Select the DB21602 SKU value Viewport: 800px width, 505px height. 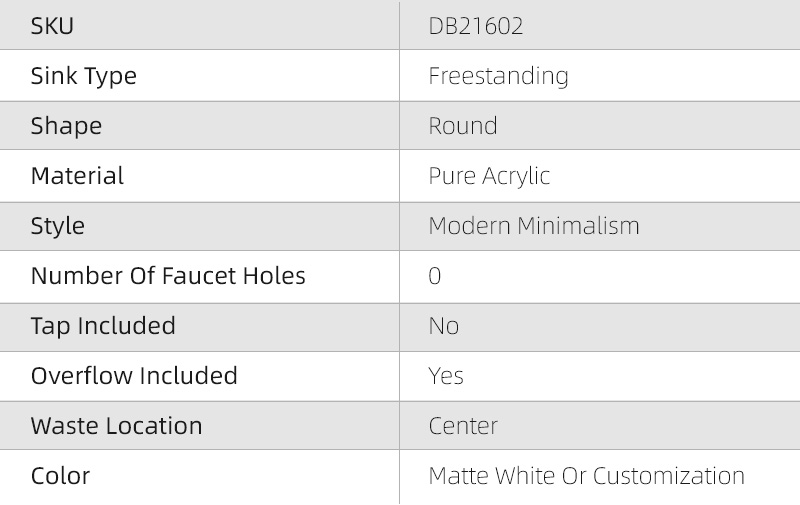pyautogui.click(x=476, y=26)
